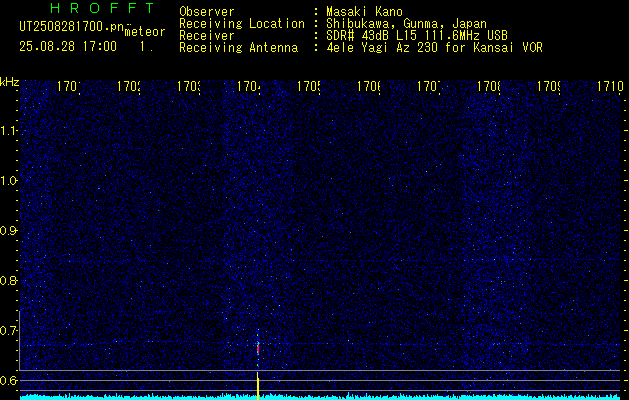This screenshot has width=629, height=400.
Task: Click the kHz axis unit label
Action: (x=9, y=83)
